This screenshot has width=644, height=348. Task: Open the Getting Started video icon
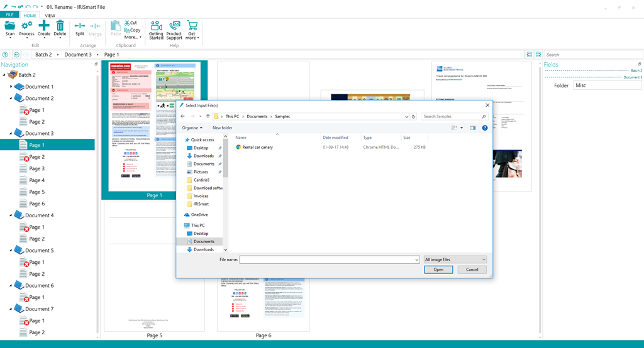(x=156, y=26)
